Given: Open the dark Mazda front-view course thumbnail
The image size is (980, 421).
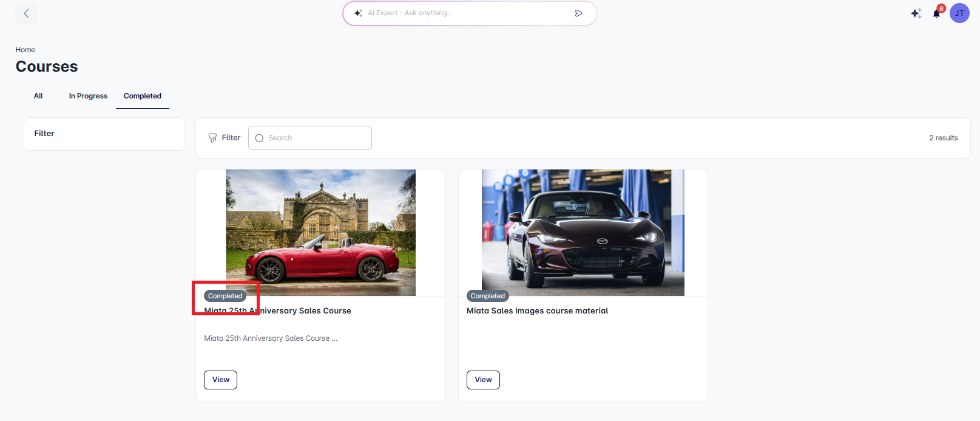Looking at the screenshot, I should pyautogui.click(x=583, y=232).
